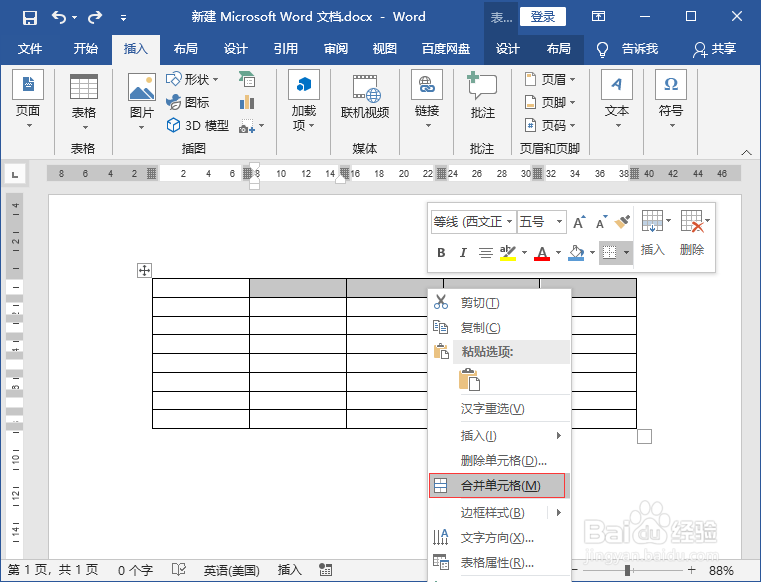761x582 pixels.
Task: Open the 加载项 add-ins button
Action: tap(304, 100)
